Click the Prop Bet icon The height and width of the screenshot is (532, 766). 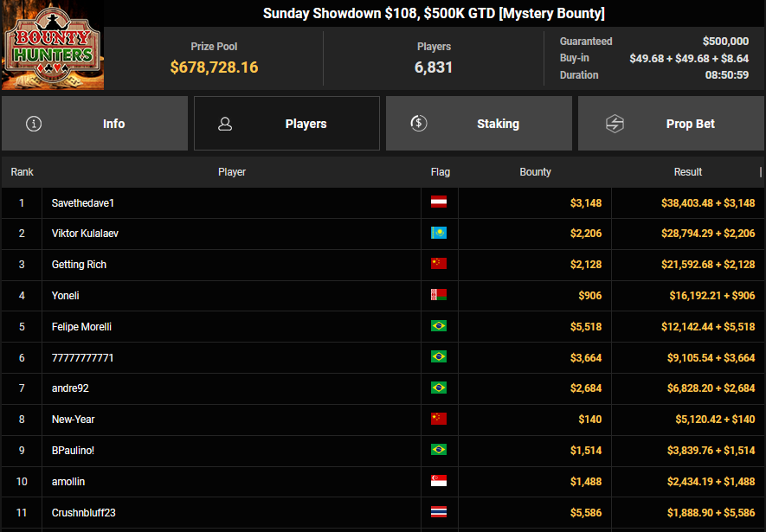[615, 124]
